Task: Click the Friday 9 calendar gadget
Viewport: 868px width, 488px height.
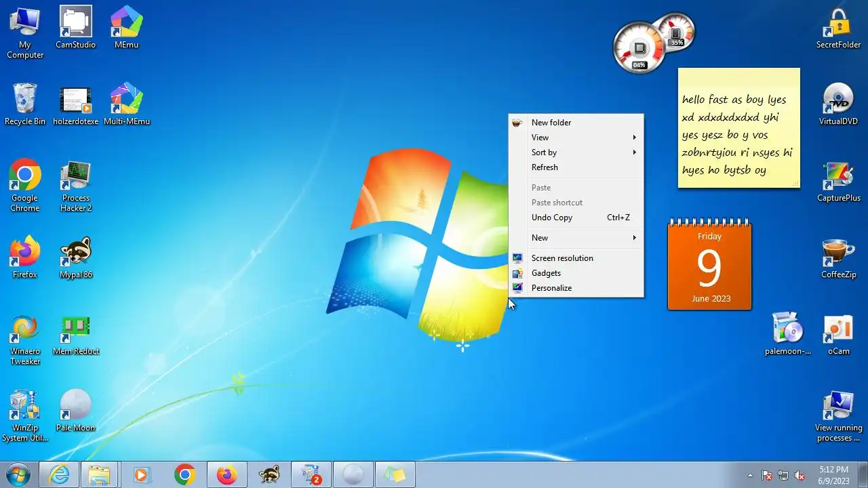Action: (x=709, y=264)
